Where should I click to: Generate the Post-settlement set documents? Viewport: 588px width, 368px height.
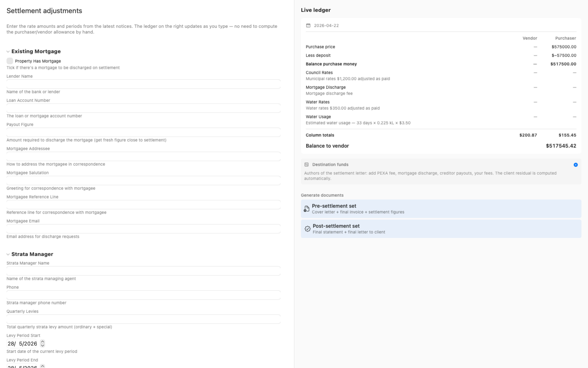point(441,229)
